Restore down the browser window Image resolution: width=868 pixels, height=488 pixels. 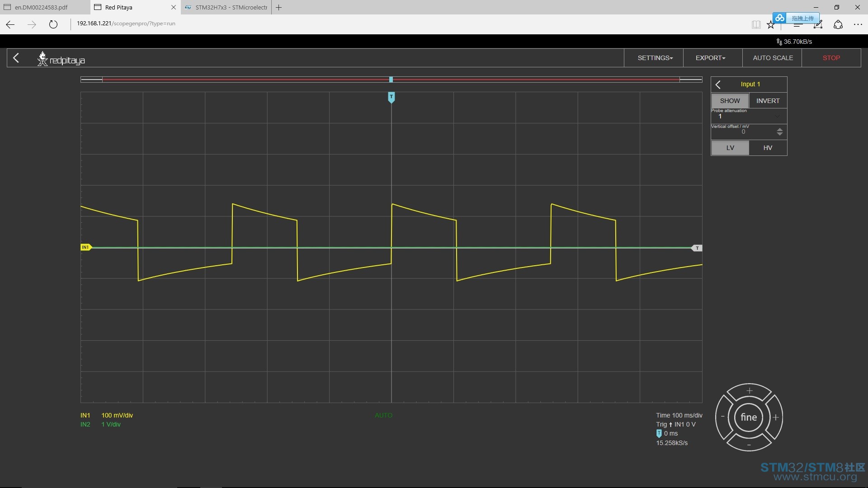tap(837, 7)
